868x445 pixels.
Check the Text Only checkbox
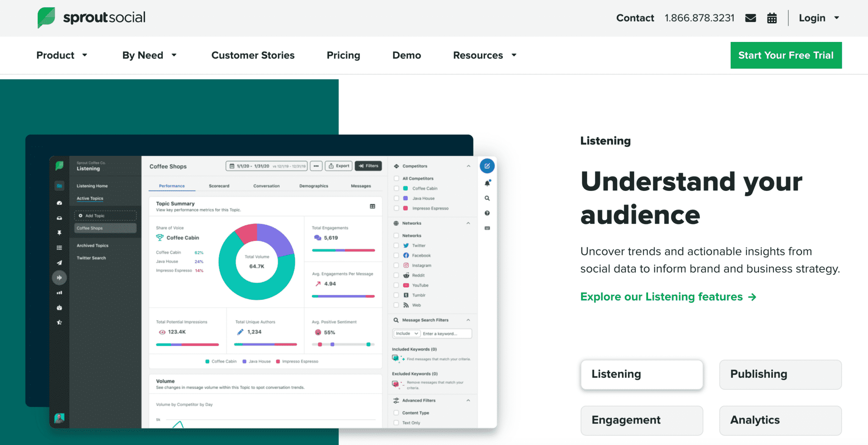(396, 423)
